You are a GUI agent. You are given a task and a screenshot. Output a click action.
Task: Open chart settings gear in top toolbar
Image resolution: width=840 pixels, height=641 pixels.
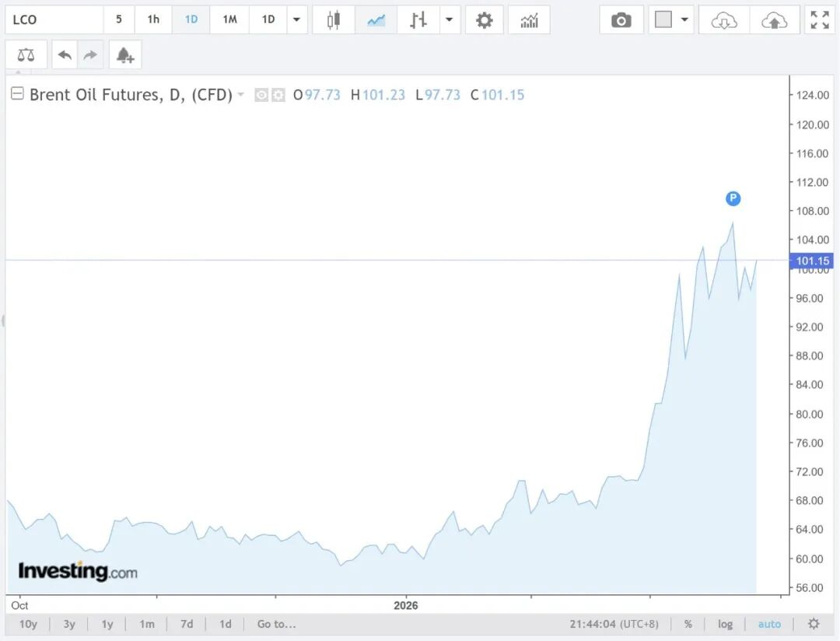click(x=485, y=20)
